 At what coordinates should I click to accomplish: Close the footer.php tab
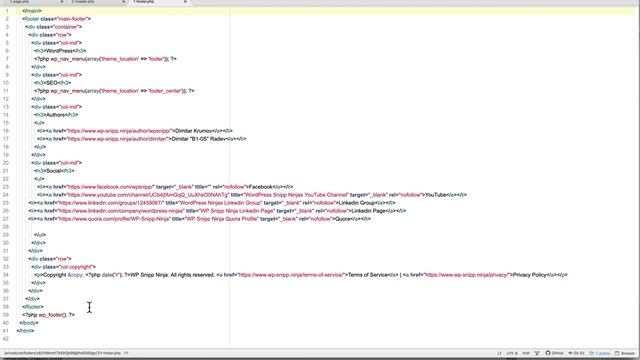click(x=185, y=2)
